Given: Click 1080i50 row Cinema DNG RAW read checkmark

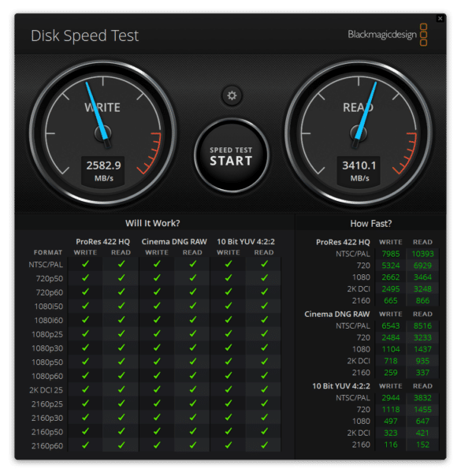Looking at the screenshot, I should pos(193,306).
